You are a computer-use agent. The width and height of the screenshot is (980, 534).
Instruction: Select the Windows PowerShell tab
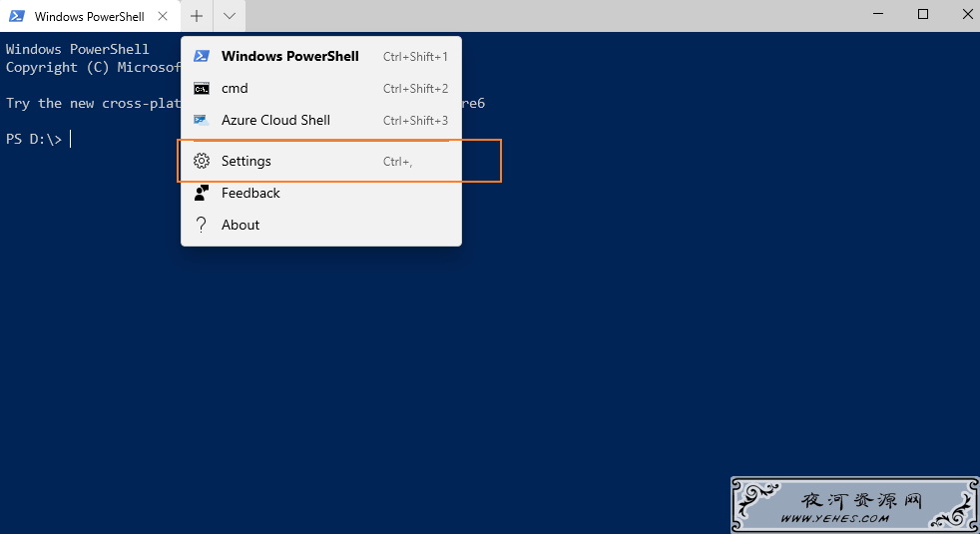pos(90,16)
